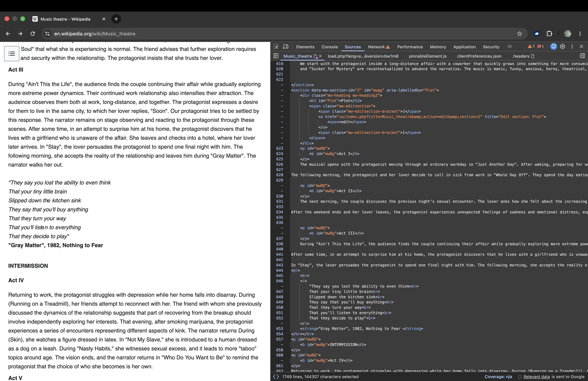The image size is (588, 381).
Task: Click the issues count flag indicator
Action: (540, 47)
